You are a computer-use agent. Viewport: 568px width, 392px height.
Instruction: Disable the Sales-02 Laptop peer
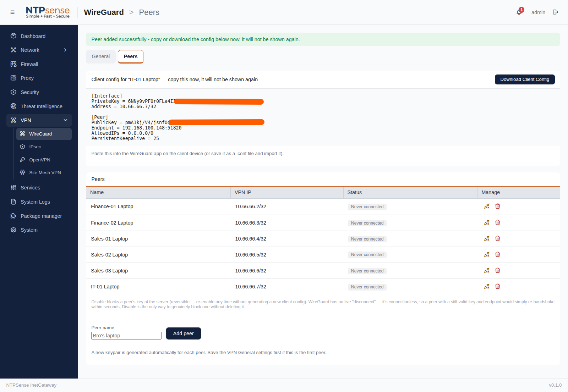point(487,255)
